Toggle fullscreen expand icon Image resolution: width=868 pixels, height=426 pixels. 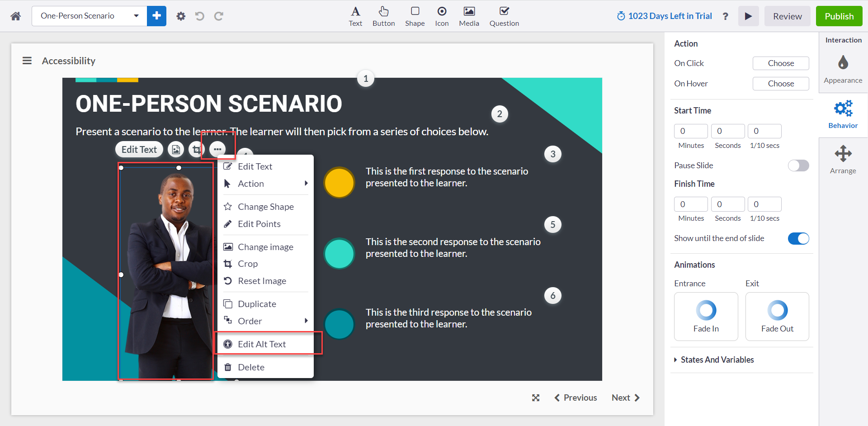[x=536, y=398]
